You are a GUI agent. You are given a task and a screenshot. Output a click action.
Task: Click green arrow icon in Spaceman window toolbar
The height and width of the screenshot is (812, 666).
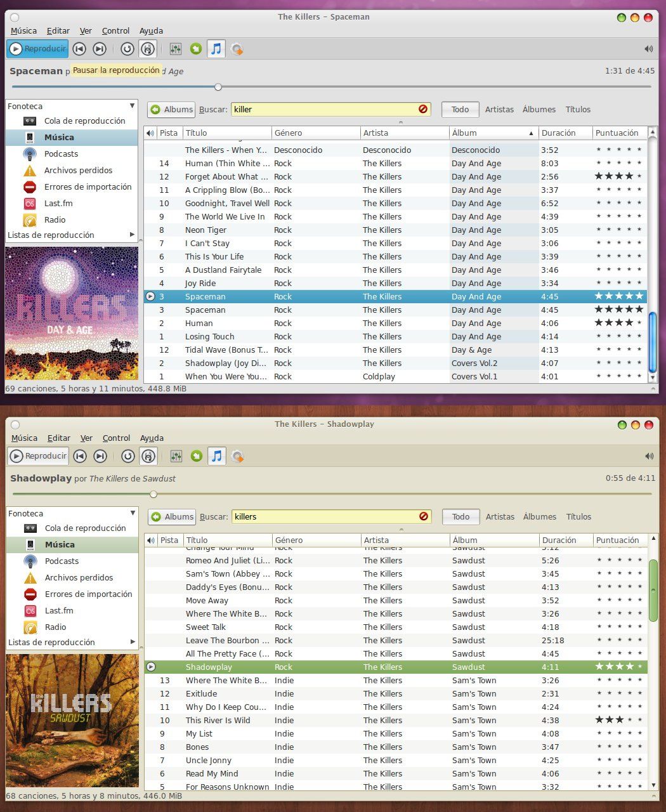click(196, 49)
